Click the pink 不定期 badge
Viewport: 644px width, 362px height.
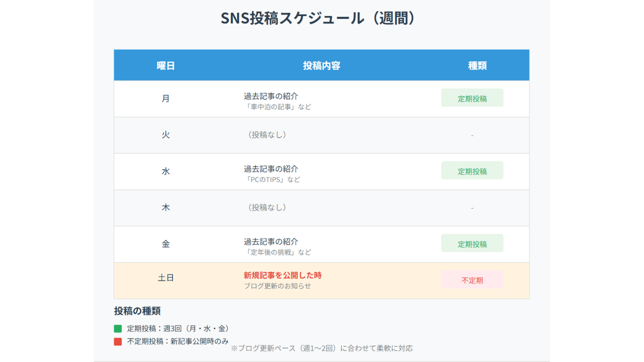tap(472, 280)
